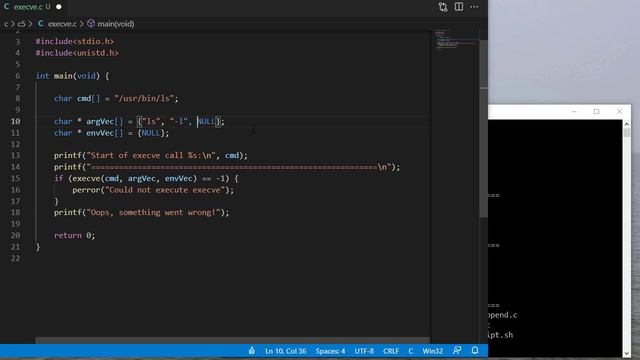Click the flame icon in status bar
This screenshot has width=640, height=360.
[x=252, y=351]
